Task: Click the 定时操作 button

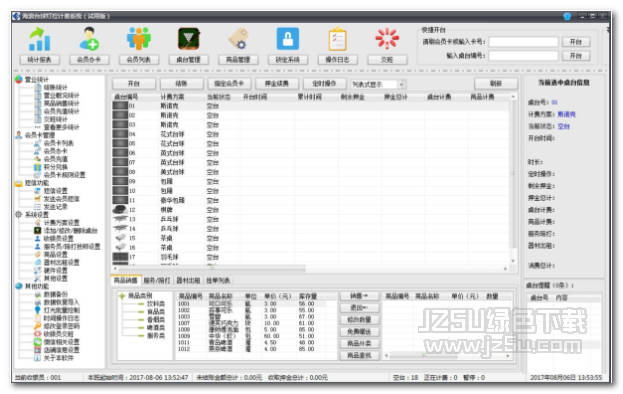Action: [325, 83]
